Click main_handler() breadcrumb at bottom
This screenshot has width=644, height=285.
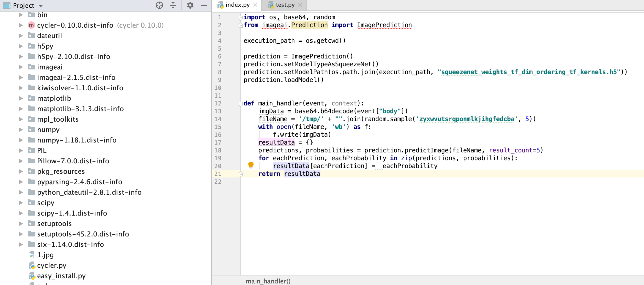(x=268, y=281)
